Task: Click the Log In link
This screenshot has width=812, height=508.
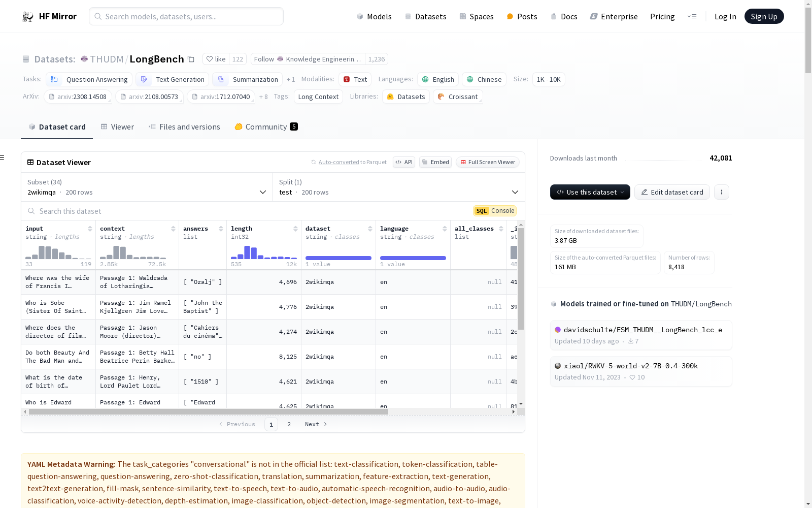Action: click(725, 16)
